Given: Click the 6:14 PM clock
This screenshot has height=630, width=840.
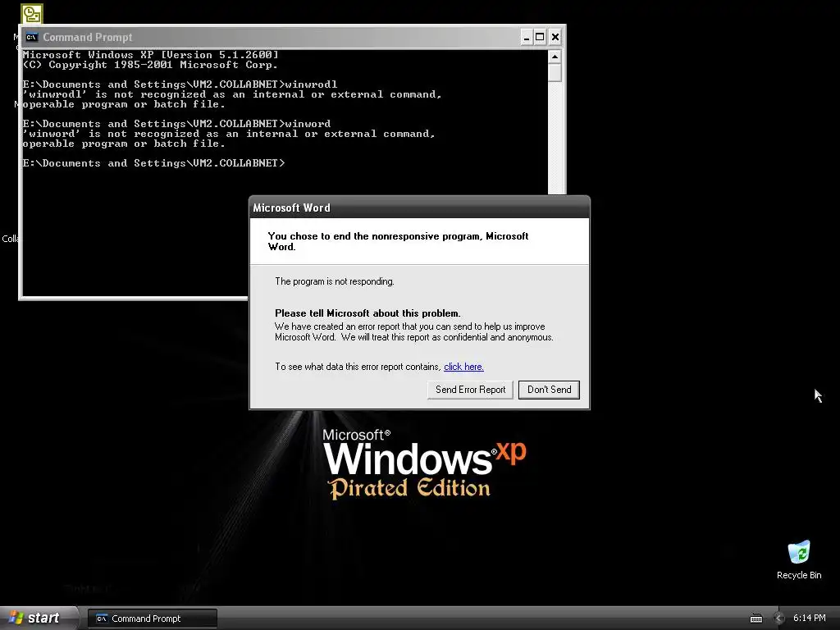Looking at the screenshot, I should [x=809, y=619].
